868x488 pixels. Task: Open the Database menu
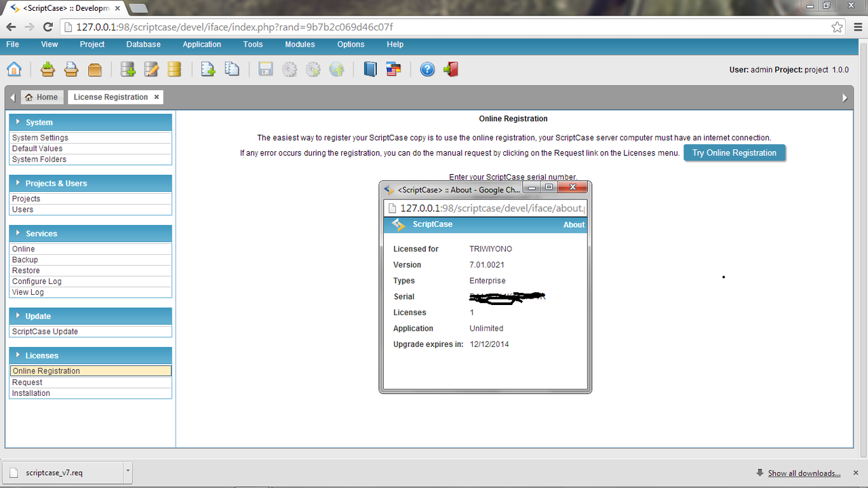144,44
